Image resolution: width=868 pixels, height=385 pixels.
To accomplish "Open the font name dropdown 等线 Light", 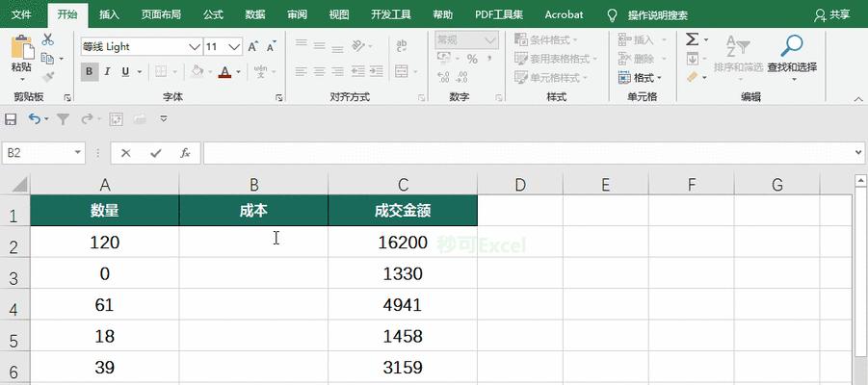I will pyautogui.click(x=195, y=47).
